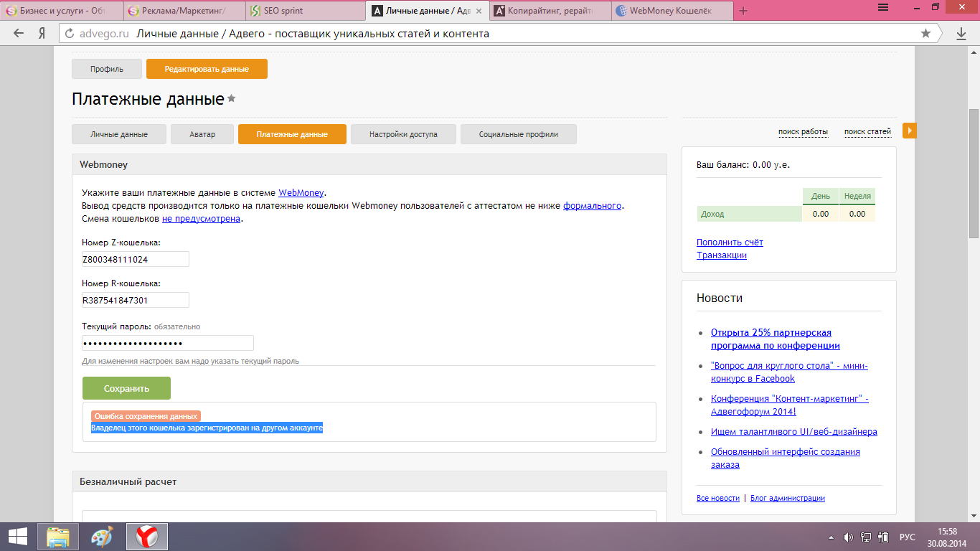Close the active Личные данные tab

pyautogui.click(x=480, y=11)
